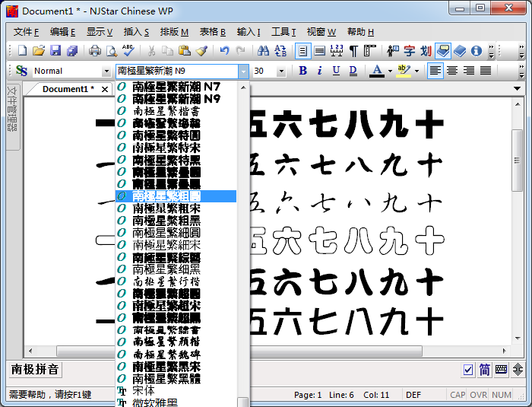The width and height of the screenshot is (532, 407).
Task: Toggle paragraph marks display
Action: [353, 51]
